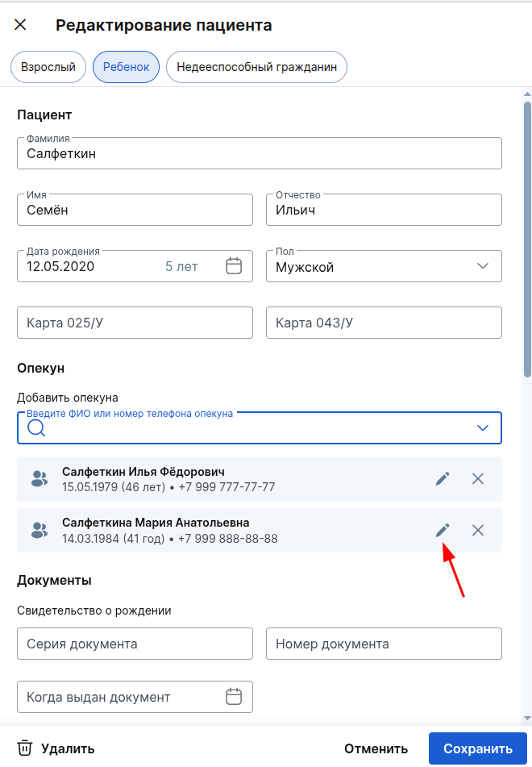Remove guardian Салфеткина Мария Анатольевна
Screen dimensions: 532x767
(x=478, y=530)
